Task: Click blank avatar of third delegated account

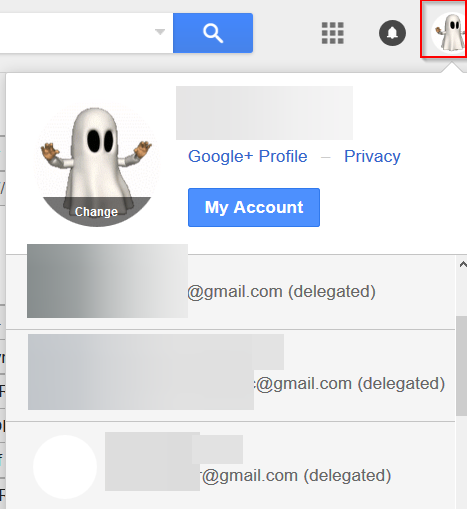Action: click(x=65, y=467)
